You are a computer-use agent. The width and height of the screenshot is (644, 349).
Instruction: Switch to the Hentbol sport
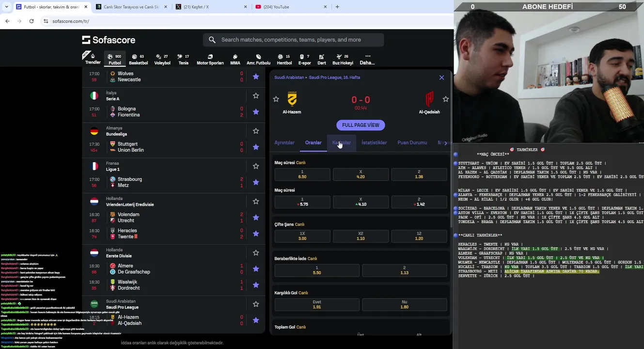tap(284, 59)
